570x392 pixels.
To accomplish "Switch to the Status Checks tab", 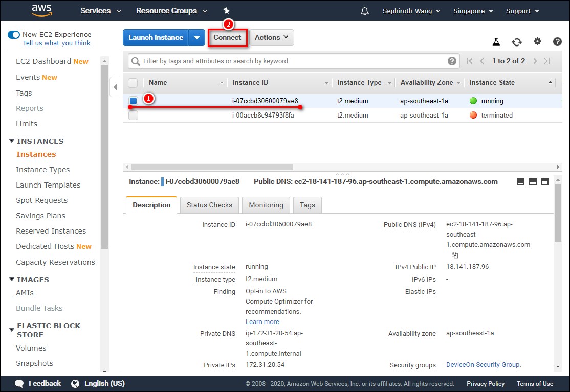I will [209, 205].
